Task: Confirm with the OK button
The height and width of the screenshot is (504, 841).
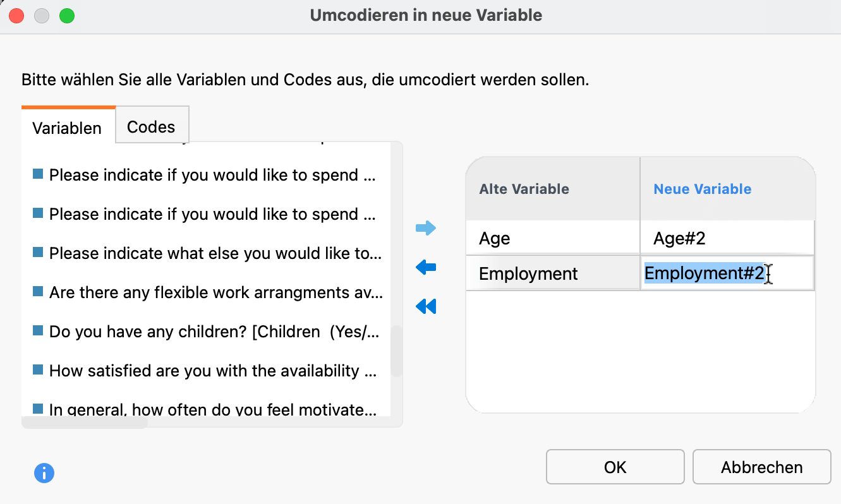Action: tap(615, 467)
